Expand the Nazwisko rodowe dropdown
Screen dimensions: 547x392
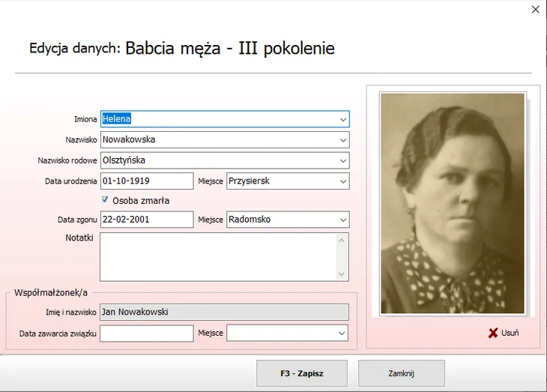[343, 160]
